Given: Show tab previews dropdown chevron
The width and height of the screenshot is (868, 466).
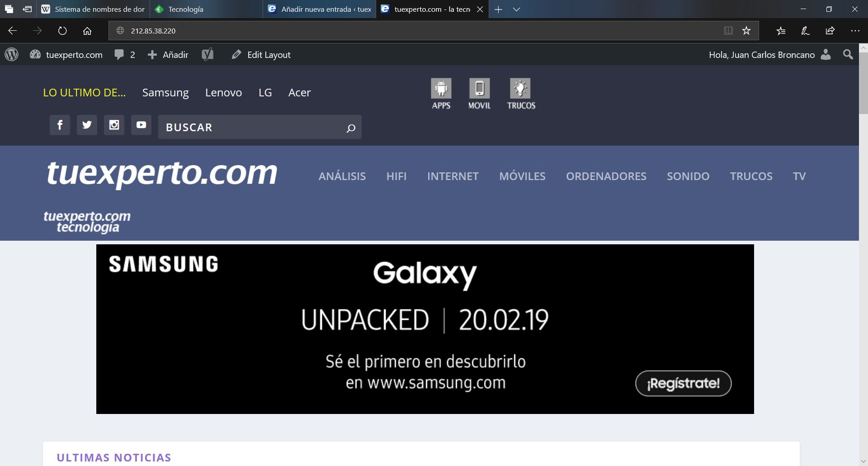Looking at the screenshot, I should pyautogui.click(x=516, y=9).
